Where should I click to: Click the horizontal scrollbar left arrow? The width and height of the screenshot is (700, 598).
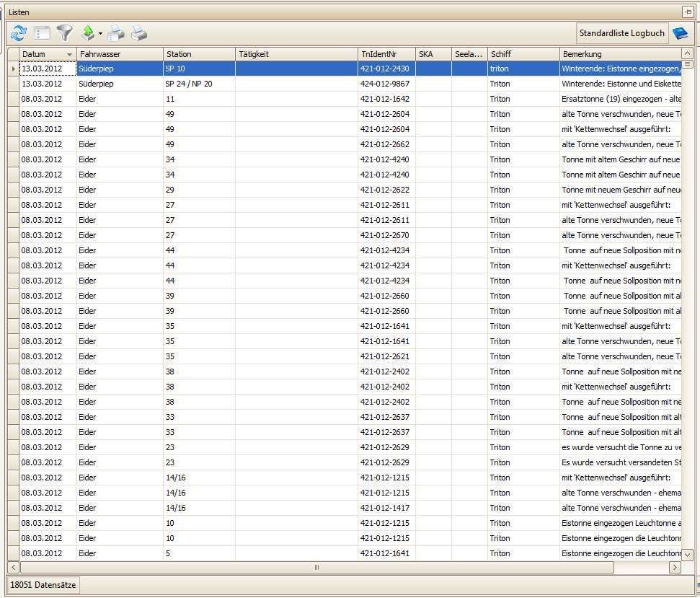14,567
